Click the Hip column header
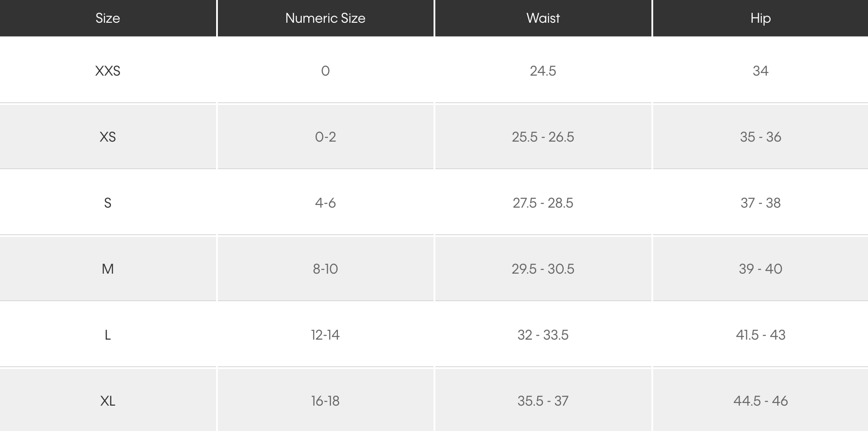Screen dimensions: 868x431 pyautogui.click(x=760, y=18)
